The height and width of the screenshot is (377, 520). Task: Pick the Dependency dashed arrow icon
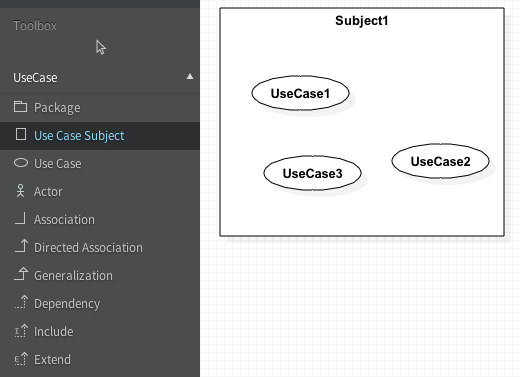pos(21,302)
